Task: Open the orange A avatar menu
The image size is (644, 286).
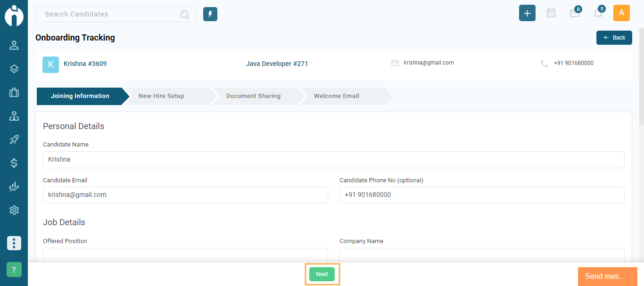Action: [x=621, y=13]
